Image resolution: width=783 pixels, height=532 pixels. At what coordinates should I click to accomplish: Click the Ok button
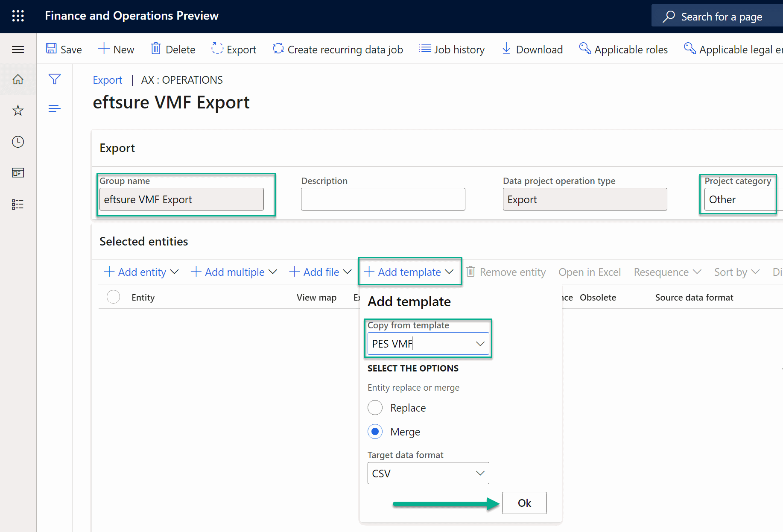tap(524, 503)
